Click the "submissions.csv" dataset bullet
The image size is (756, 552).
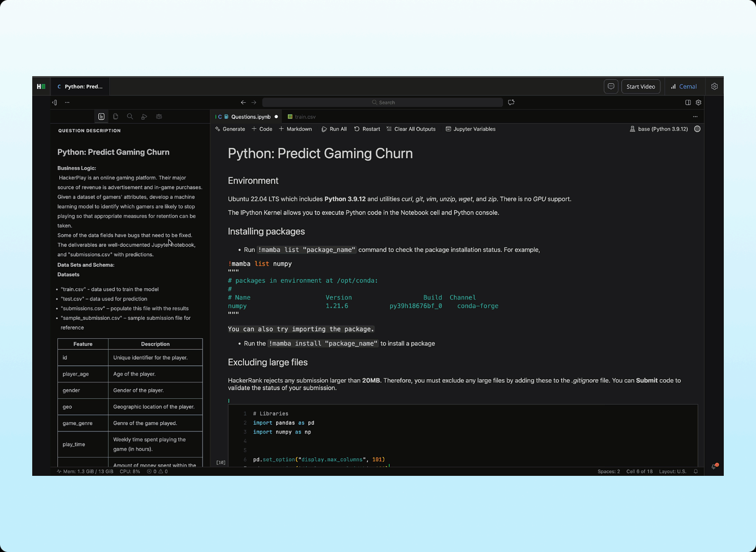click(124, 309)
